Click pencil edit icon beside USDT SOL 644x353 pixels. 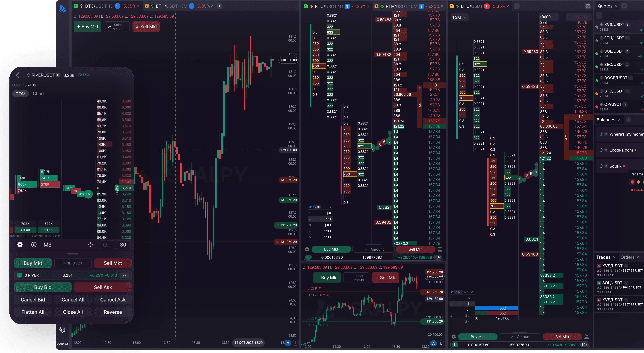click(x=331, y=207)
